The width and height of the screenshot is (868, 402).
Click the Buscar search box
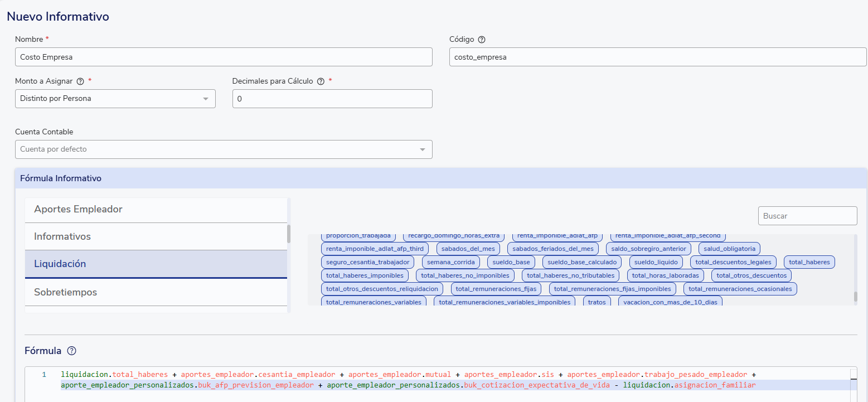(x=807, y=216)
